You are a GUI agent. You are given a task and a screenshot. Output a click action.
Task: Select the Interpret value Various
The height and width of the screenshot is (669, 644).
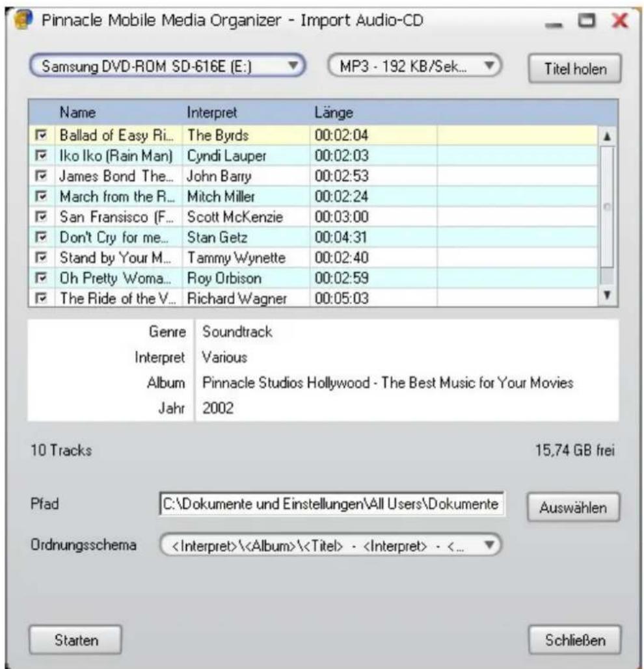(224, 357)
